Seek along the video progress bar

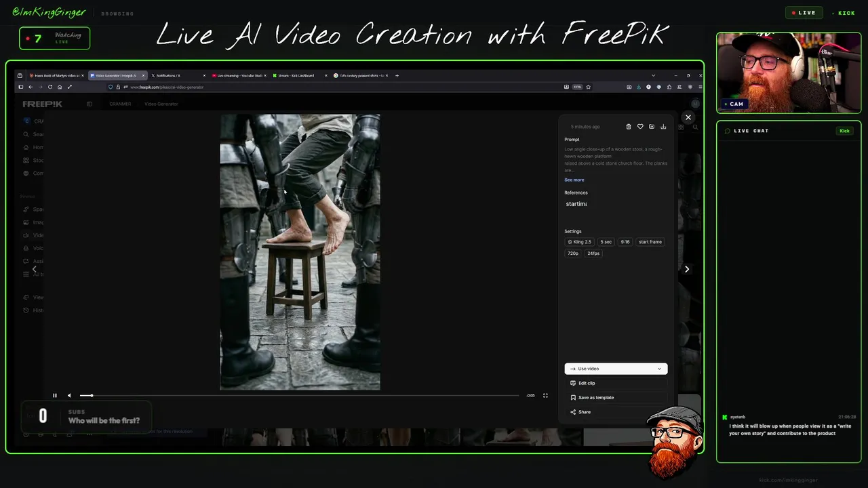point(299,395)
